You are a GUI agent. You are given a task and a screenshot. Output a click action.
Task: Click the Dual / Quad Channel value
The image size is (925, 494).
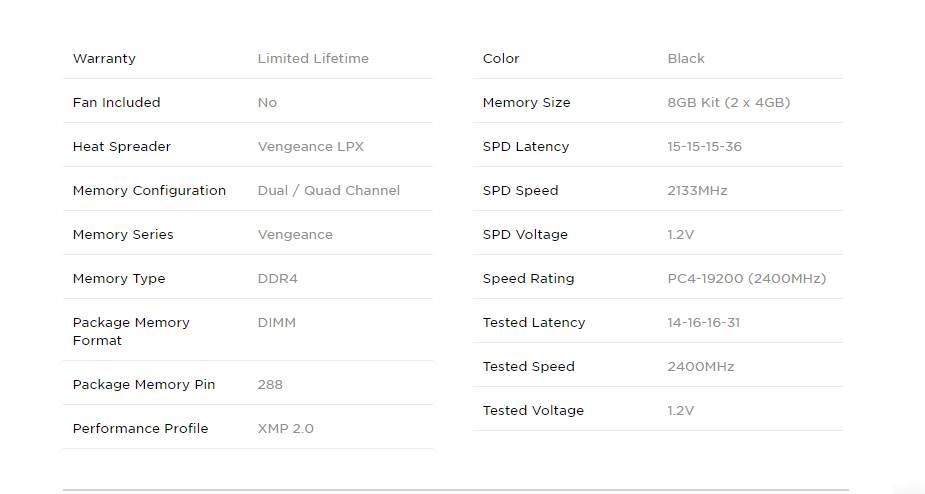click(x=329, y=191)
